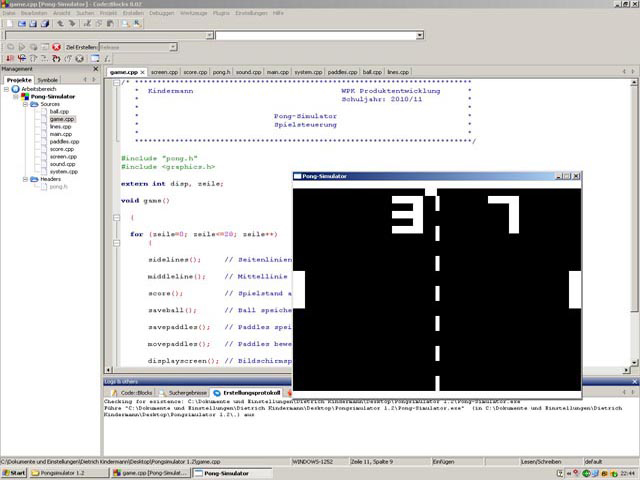The height and width of the screenshot is (480, 640).
Task: Click the Next instruction debugger icon
Action: click(44, 58)
